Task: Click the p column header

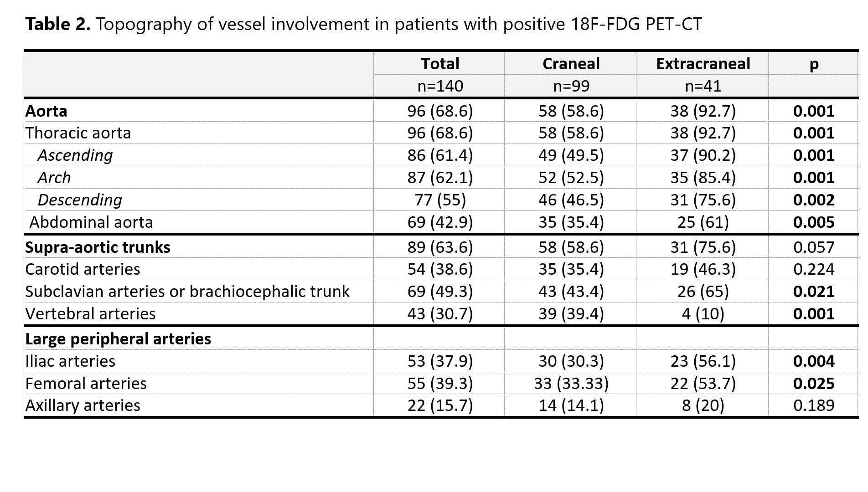Action: (814, 64)
